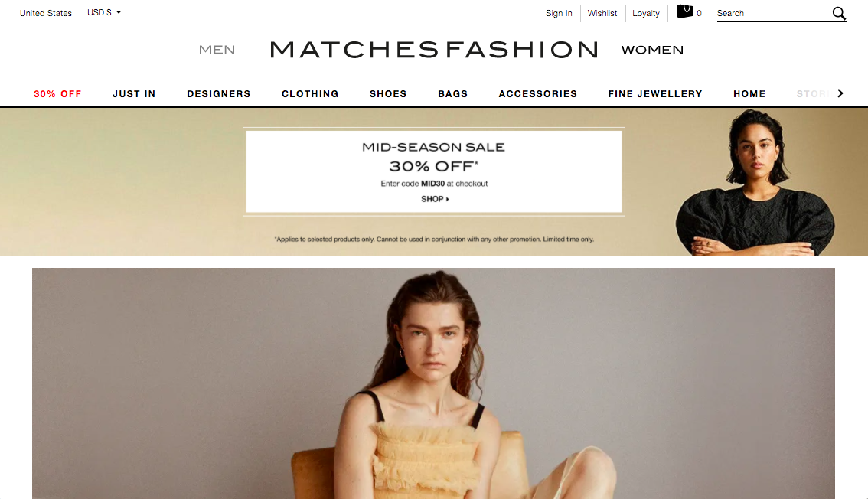This screenshot has width=868, height=499.
Task: Click the Sign In link
Action: (559, 13)
